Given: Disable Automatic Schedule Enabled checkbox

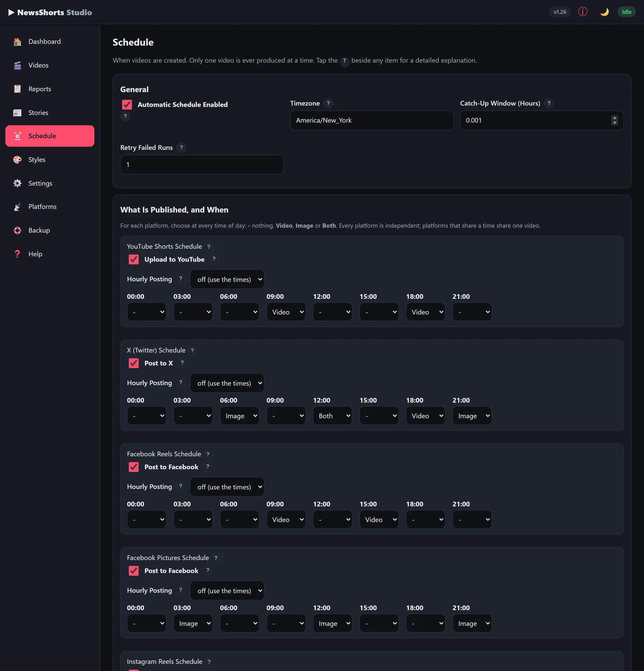Looking at the screenshot, I should click(127, 104).
